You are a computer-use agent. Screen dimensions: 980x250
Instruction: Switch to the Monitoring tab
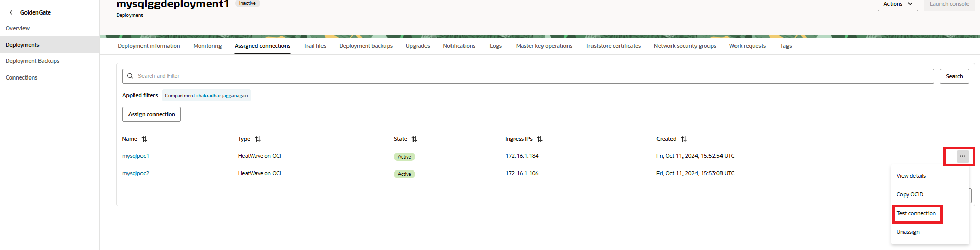click(207, 46)
